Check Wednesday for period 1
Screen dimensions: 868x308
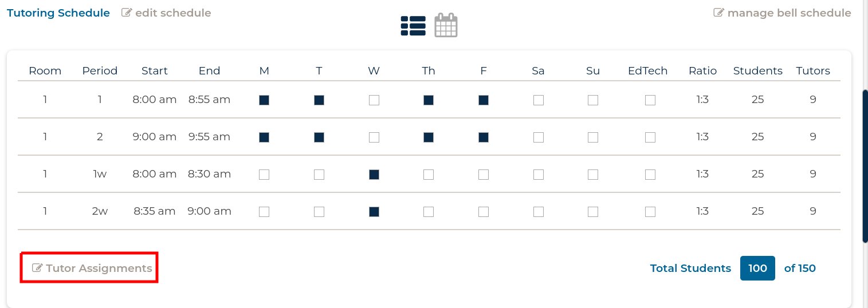click(374, 100)
